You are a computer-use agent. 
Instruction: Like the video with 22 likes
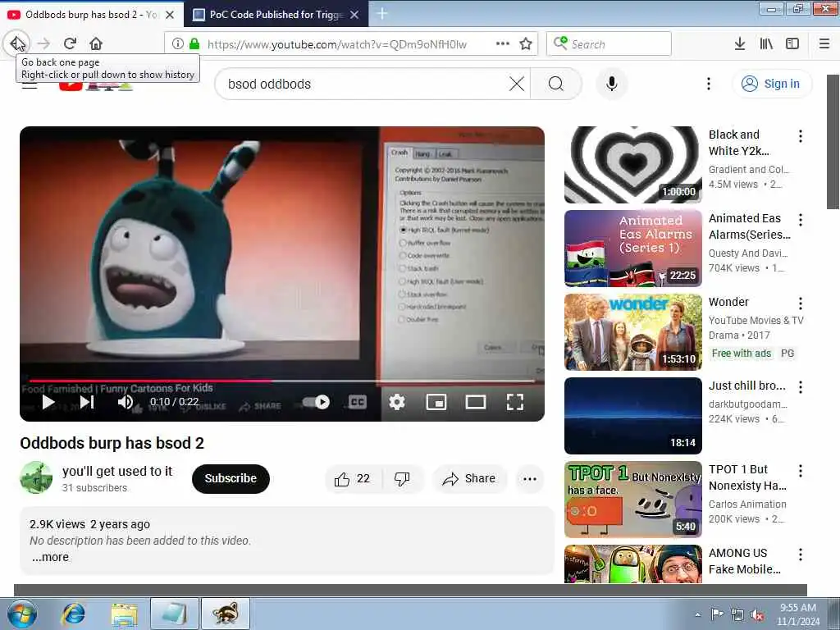click(x=353, y=478)
